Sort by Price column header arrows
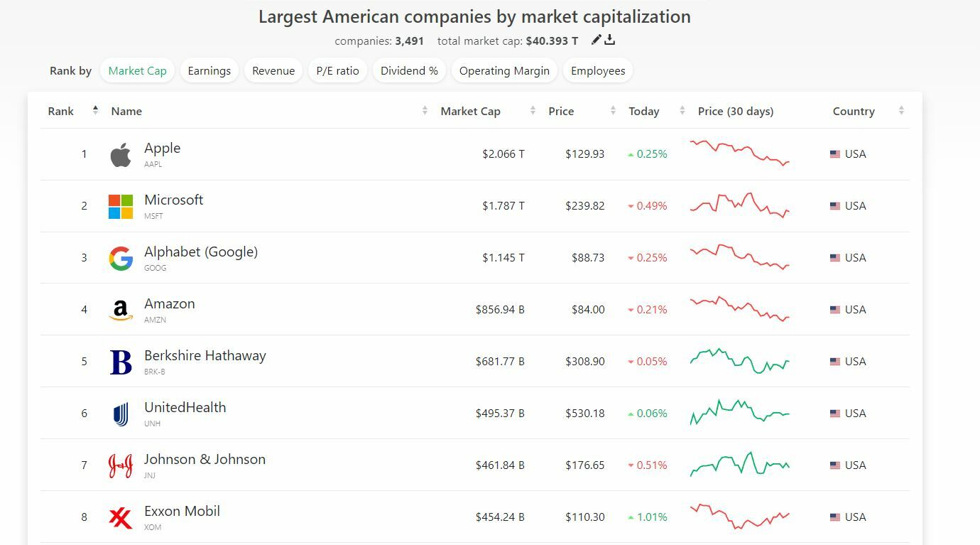The image size is (980, 545). pos(613,111)
